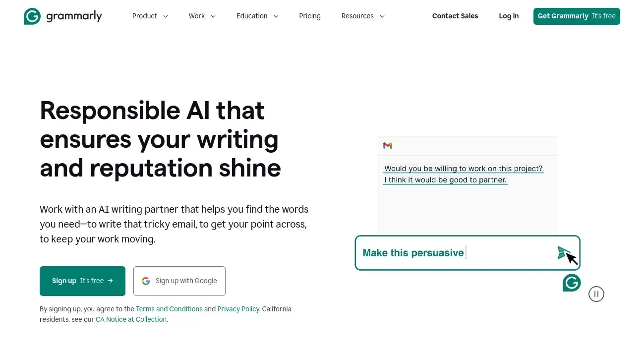Select Contact Sales in the navigation
Viewport: 644px width, 353px height.
point(455,16)
